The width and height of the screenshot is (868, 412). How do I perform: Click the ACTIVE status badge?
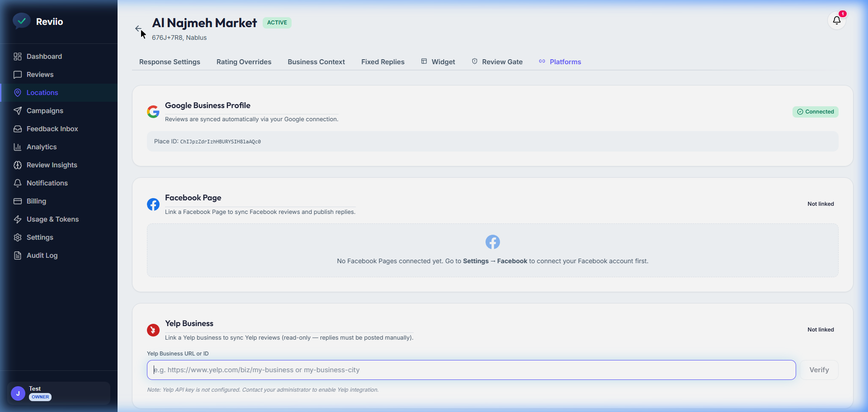(x=277, y=23)
